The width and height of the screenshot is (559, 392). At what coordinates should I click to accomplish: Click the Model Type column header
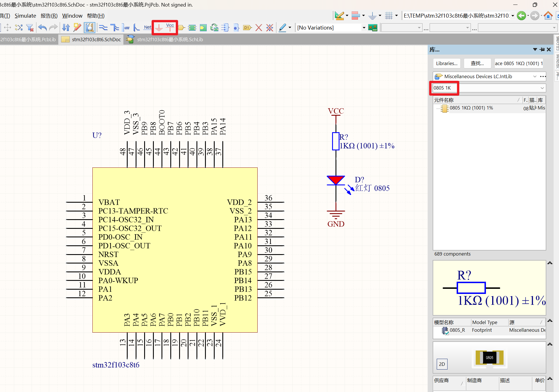point(489,322)
